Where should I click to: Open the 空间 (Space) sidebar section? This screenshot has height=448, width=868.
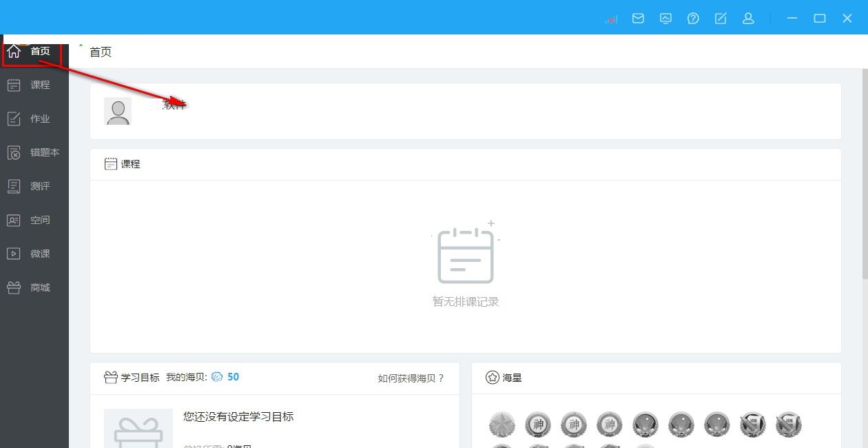click(x=34, y=219)
